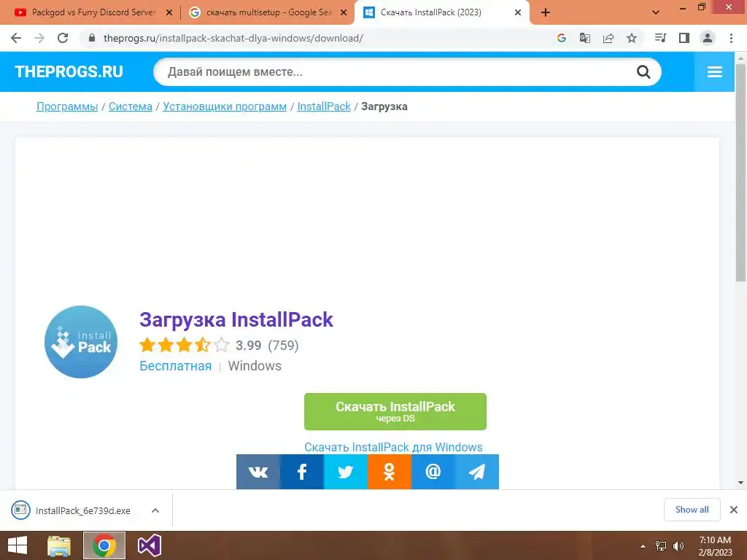Open the hamburger menu on THEPROGS.RU
The image size is (747, 560).
tap(715, 72)
